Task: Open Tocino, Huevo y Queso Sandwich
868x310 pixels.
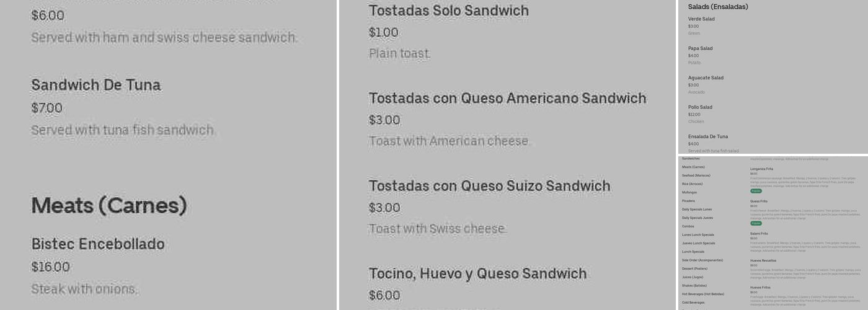Action: [477, 274]
